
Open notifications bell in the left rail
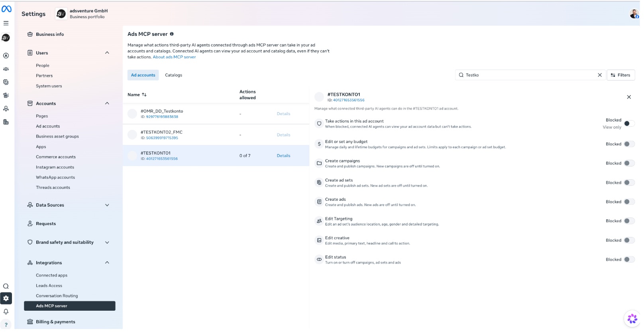6,312
